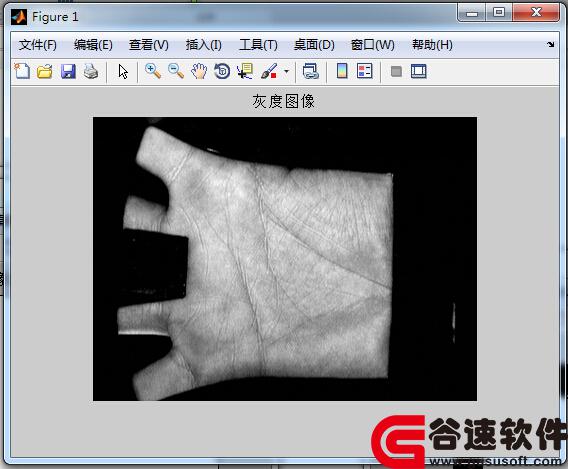Insert a colorbar using the toolbar icon
This screenshot has height=469, width=568.
(342, 71)
